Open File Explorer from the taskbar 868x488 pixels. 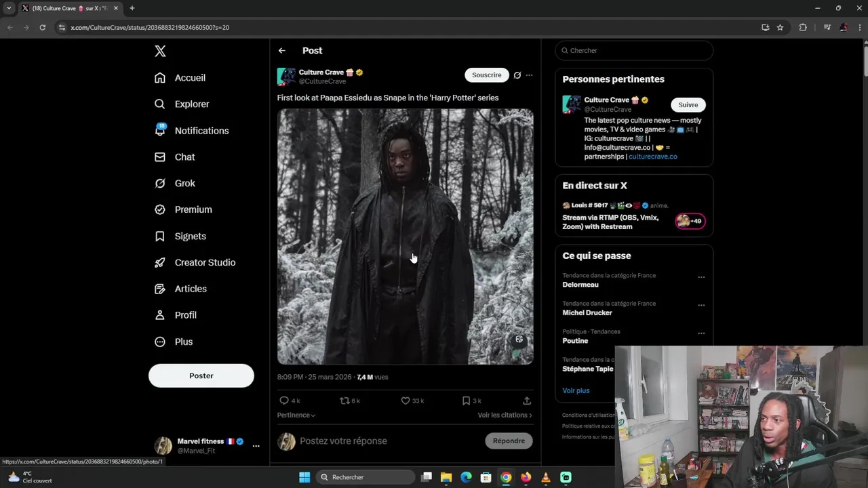446,477
